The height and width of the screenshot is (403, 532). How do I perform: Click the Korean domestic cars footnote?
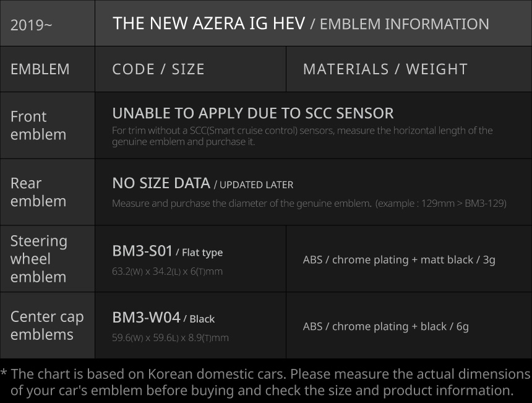coord(266,382)
